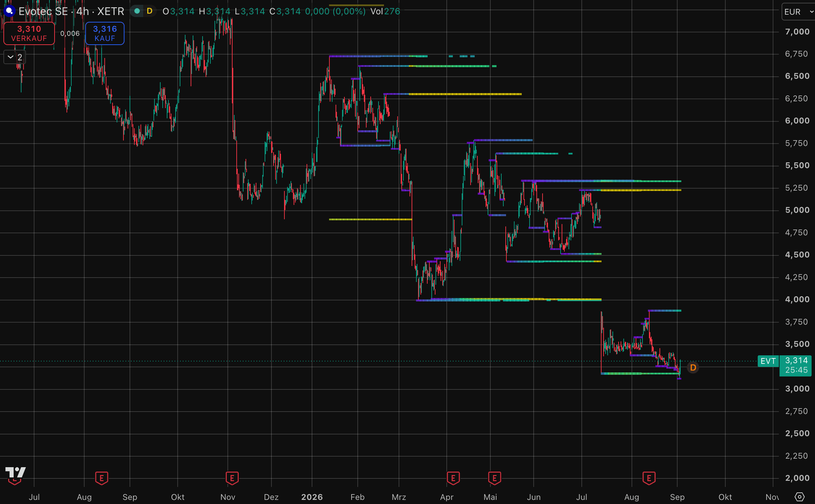Click the 5,000 price axis label
Viewport: 815px width, 504px height.
[x=797, y=210]
